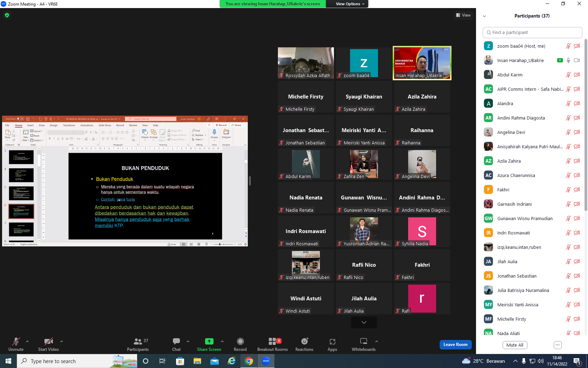Click the encryption shield icon
Image resolution: width=588 pixels, height=368 pixels.
(x=7, y=15)
